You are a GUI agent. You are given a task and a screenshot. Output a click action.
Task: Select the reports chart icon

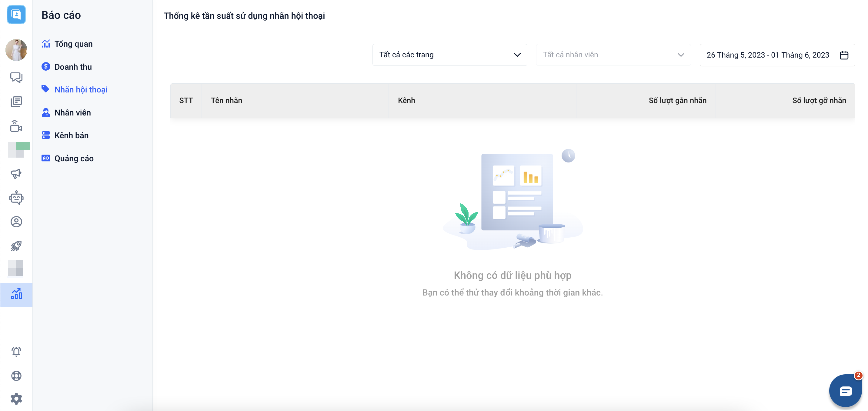coord(16,294)
